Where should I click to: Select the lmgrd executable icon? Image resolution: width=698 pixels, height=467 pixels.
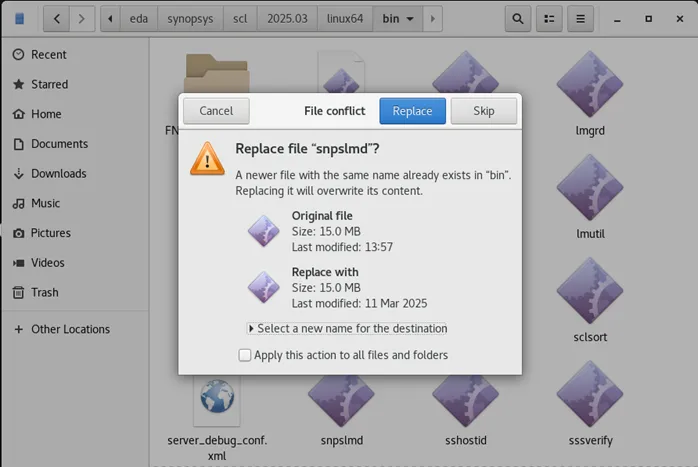(x=590, y=84)
